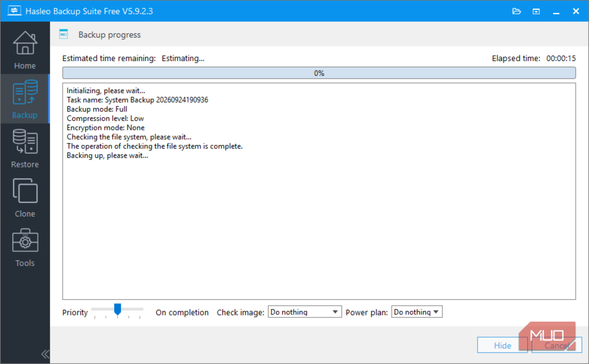Collapse the sidebar with double chevron
Screen dimensions: 589x364
coord(45,354)
